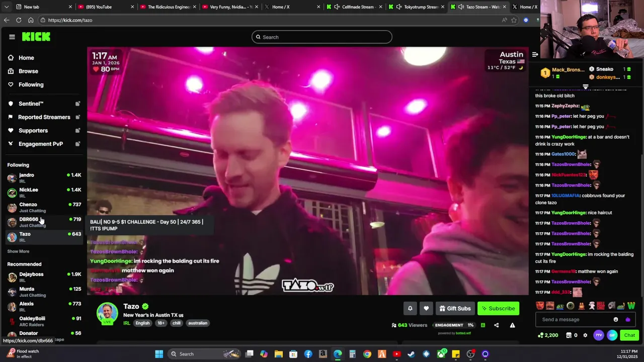Toggle follow heart button
Screen dimensions: 644x362
tap(426, 309)
